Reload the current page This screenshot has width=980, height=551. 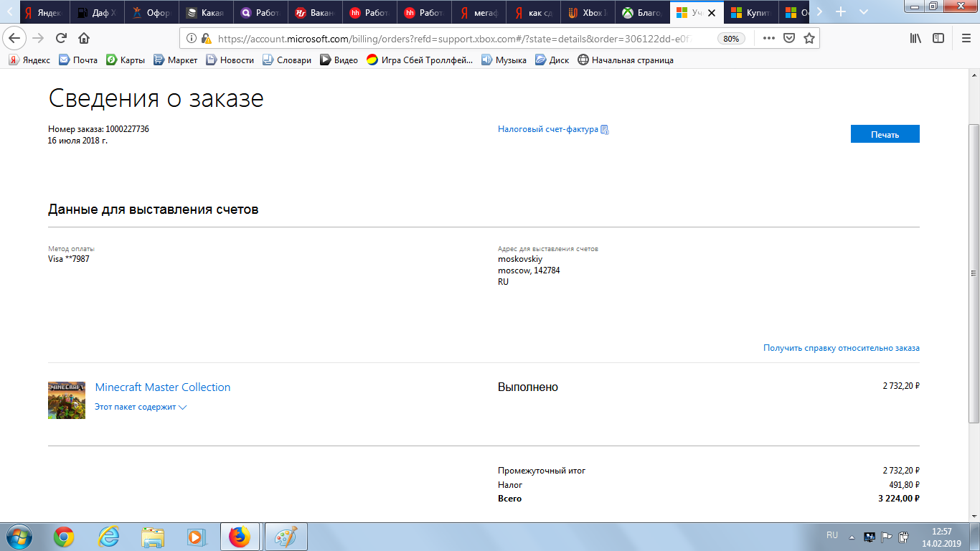[x=61, y=39]
